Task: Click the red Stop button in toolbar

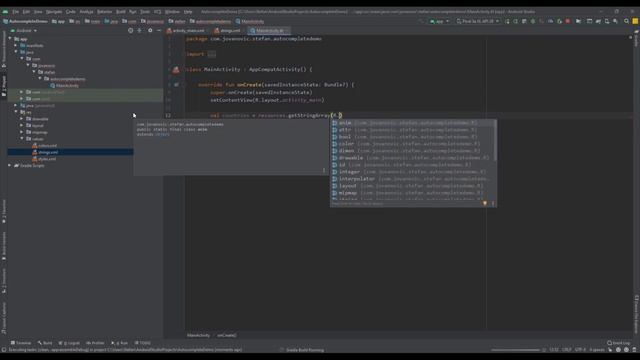Action: (x=568, y=21)
